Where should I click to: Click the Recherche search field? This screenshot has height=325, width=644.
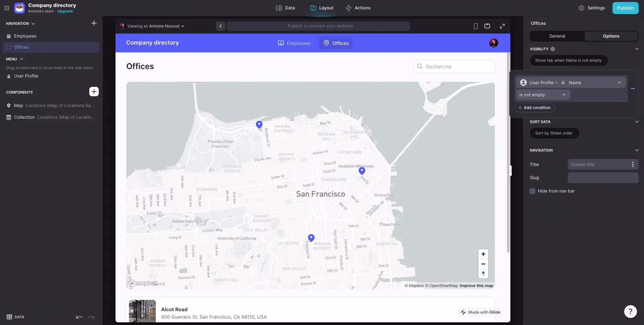coord(454,67)
